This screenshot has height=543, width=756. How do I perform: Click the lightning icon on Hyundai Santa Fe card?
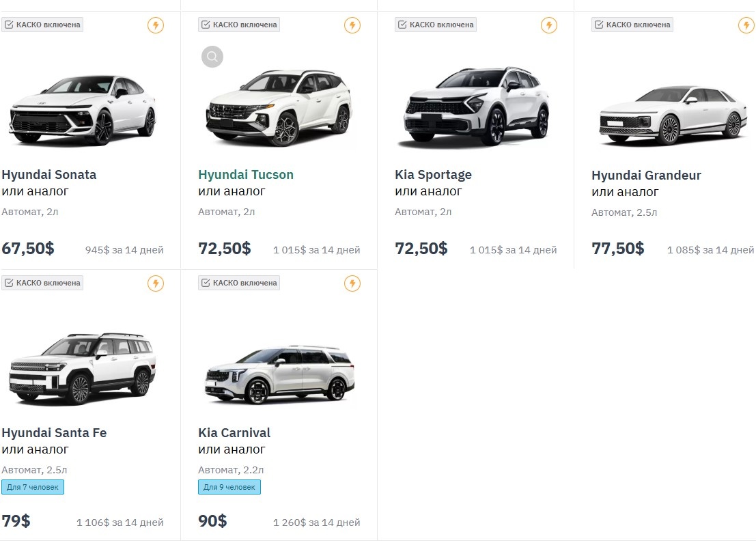(156, 283)
